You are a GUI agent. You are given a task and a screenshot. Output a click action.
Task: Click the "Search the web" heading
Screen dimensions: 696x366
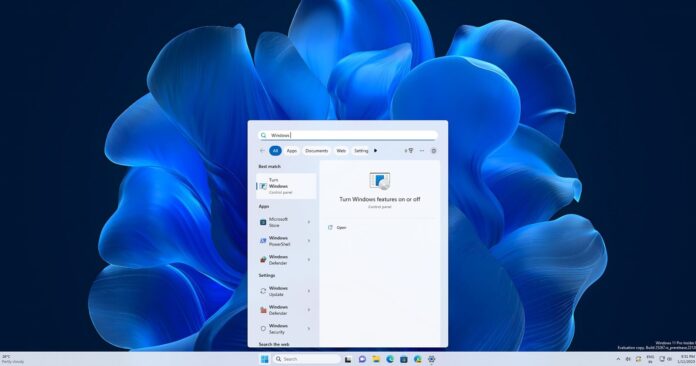(274, 344)
